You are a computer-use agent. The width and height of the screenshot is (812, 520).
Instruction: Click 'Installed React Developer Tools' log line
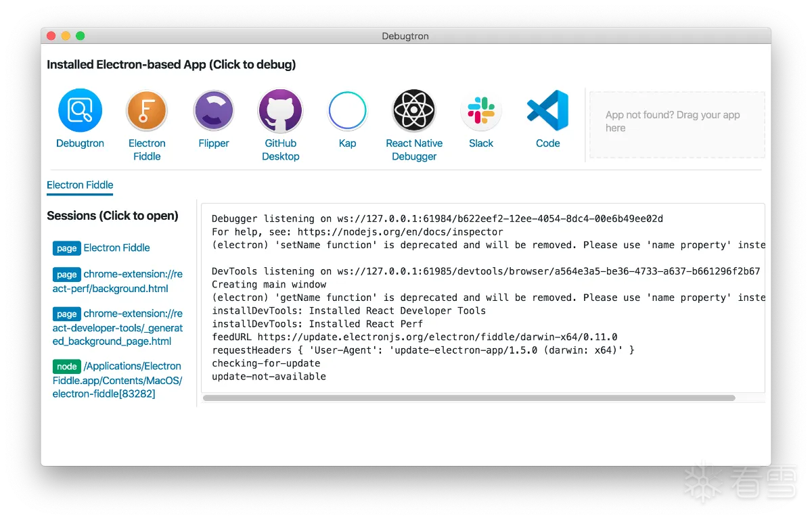[349, 311]
